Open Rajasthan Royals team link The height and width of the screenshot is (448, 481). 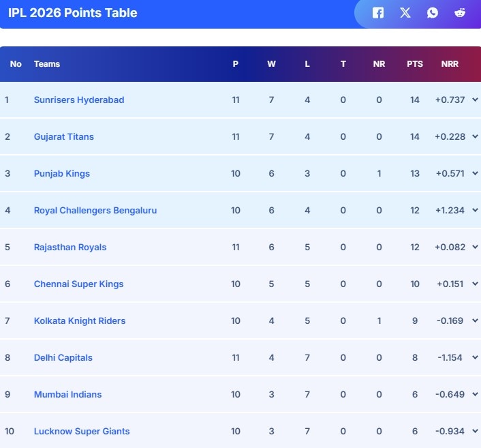pyautogui.click(x=70, y=247)
